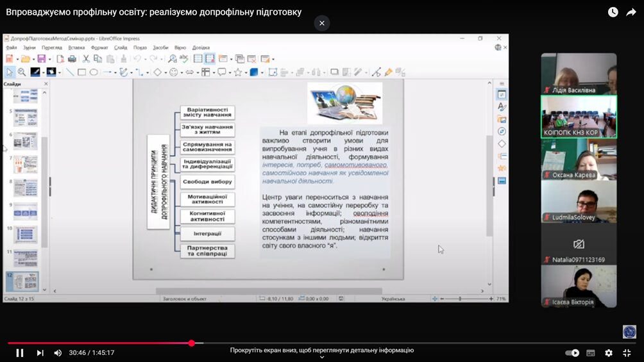This screenshot has height=362, width=644.
Task: Open the sidebar Properties deck
Action: point(502,95)
